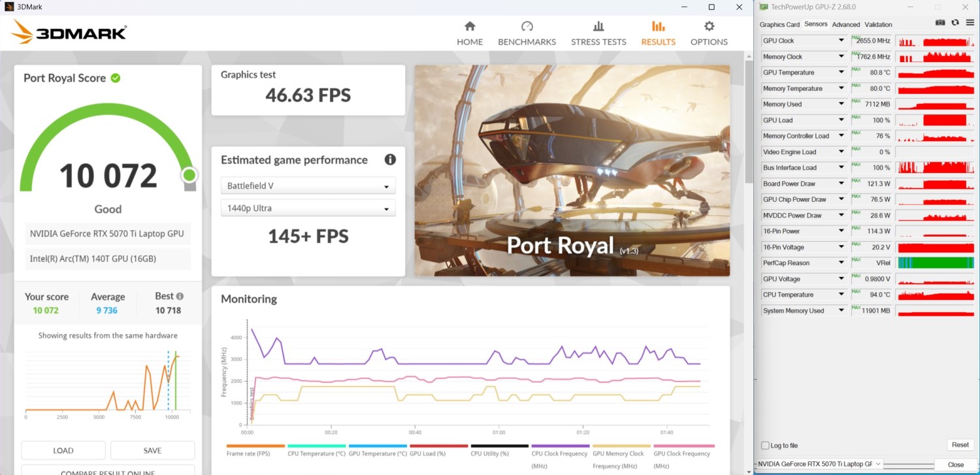
Task: Take a GPU-Z screenshot with camera icon
Action: click(940, 23)
